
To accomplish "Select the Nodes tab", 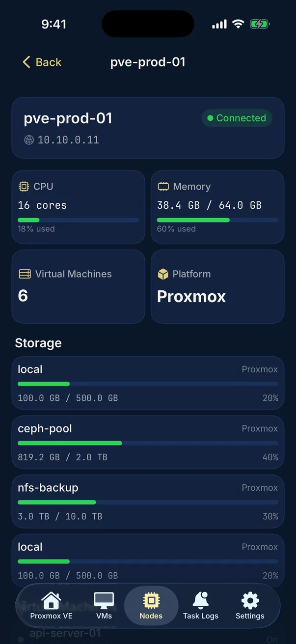I will tap(151, 606).
